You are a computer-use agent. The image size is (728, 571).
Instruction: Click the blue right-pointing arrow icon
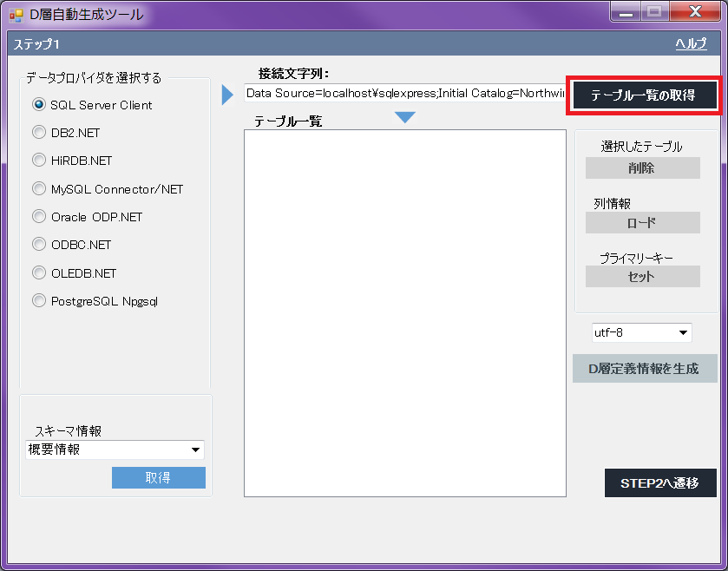[x=228, y=95]
